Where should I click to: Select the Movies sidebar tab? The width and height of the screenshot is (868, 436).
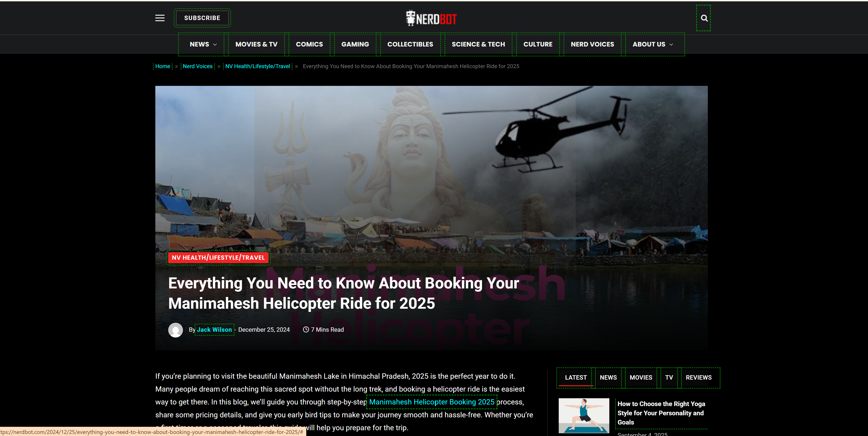pos(641,377)
